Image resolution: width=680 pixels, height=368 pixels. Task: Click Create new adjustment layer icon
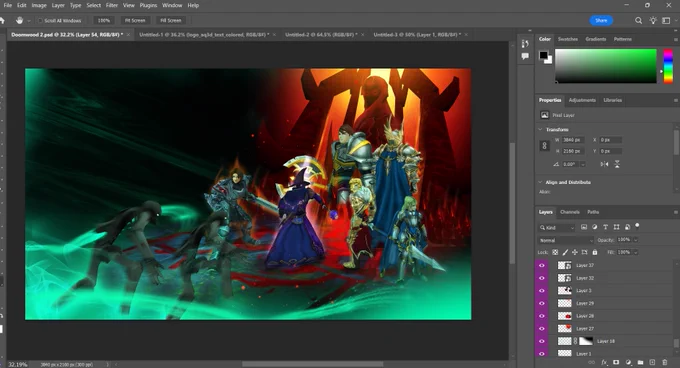628,362
